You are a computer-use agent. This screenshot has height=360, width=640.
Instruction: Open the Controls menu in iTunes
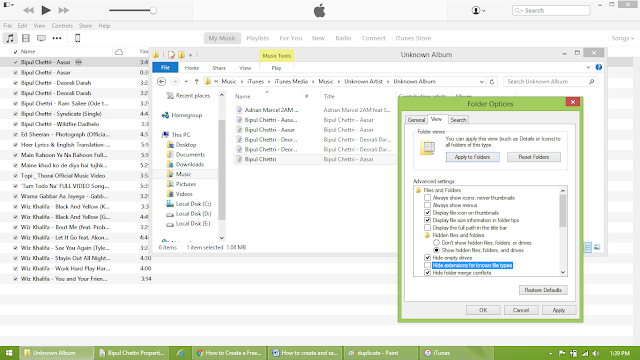62,26
